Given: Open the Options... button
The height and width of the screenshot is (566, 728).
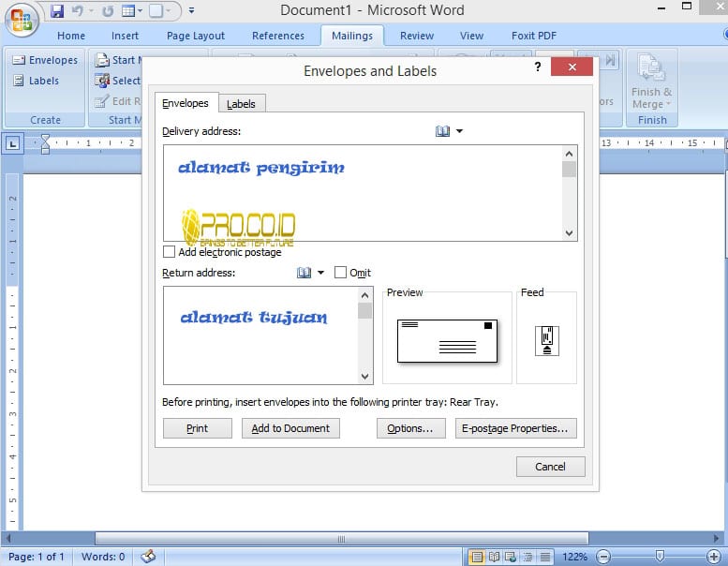Looking at the screenshot, I should click(x=410, y=428).
